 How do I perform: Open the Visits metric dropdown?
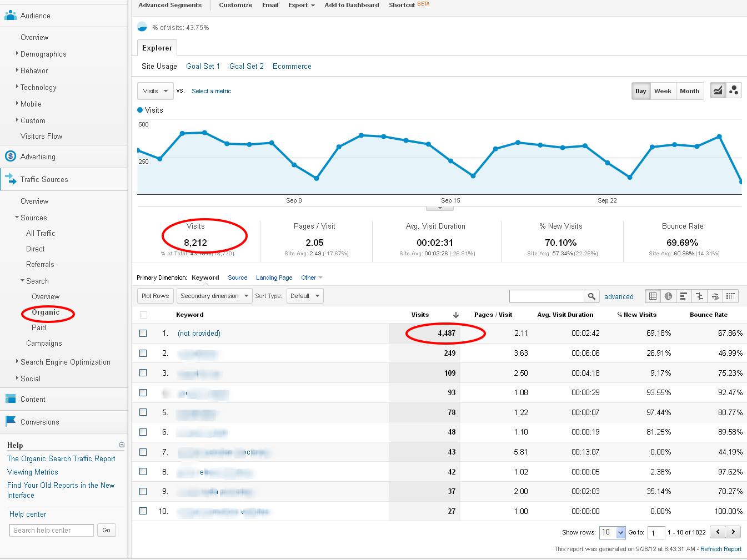(155, 91)
